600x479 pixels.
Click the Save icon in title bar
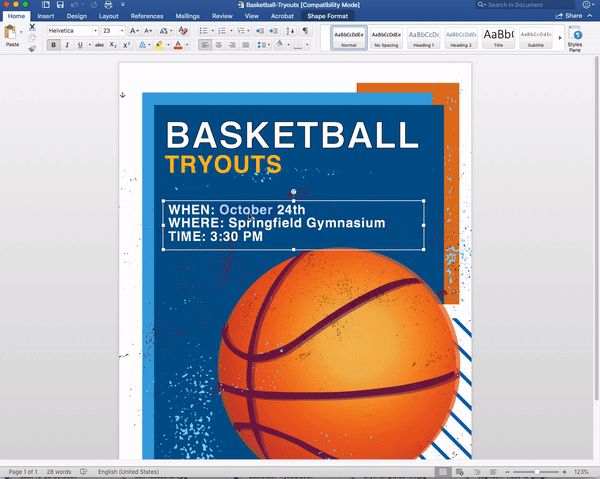60,5
